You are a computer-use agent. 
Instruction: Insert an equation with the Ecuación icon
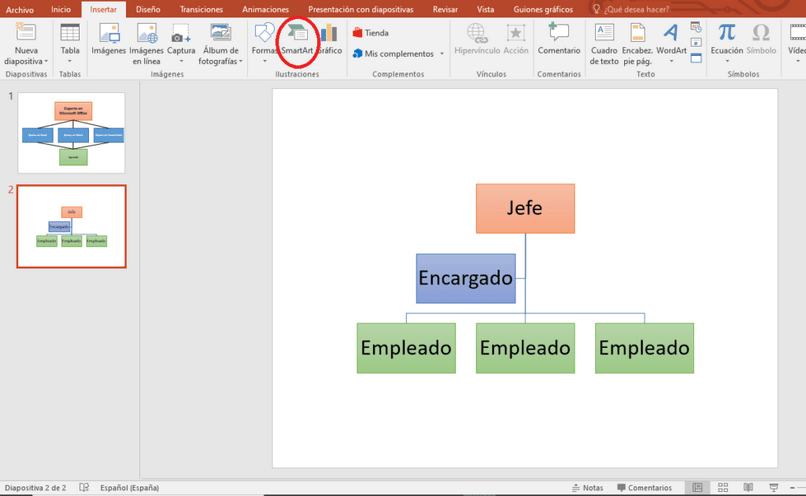point(726,42)
